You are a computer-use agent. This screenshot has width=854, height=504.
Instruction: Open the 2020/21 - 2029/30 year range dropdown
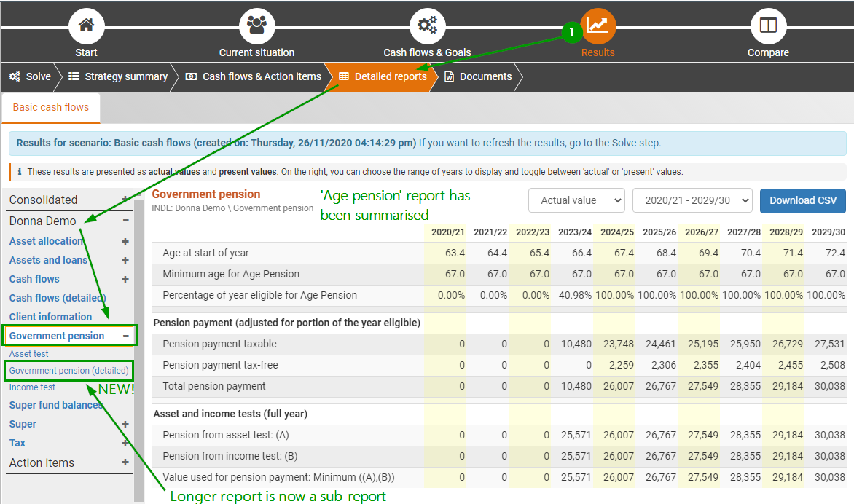(692, 200)
